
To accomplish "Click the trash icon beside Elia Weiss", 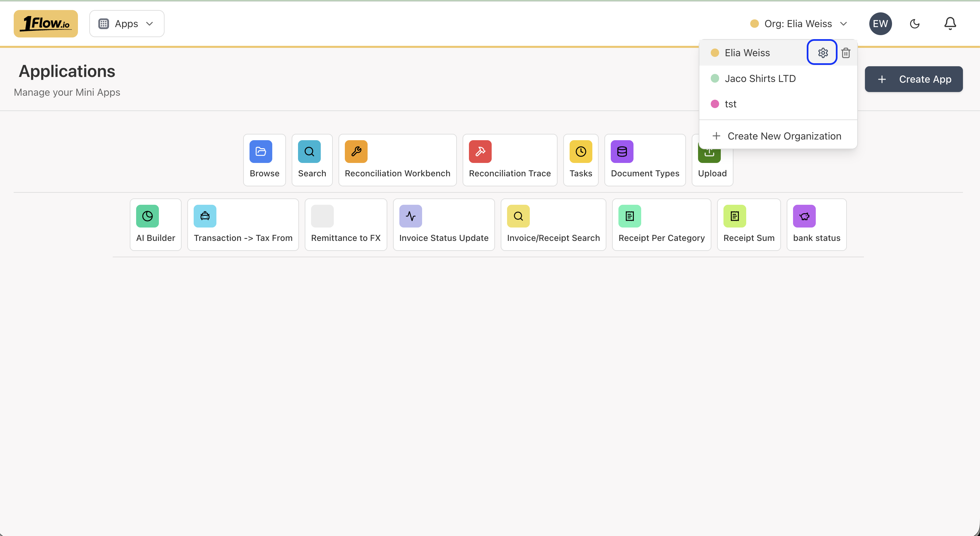I will pos(846,53).
